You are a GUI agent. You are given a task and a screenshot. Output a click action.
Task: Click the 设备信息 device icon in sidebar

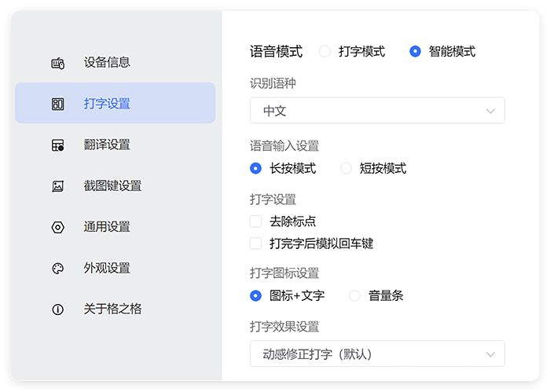tap(57, 63)
